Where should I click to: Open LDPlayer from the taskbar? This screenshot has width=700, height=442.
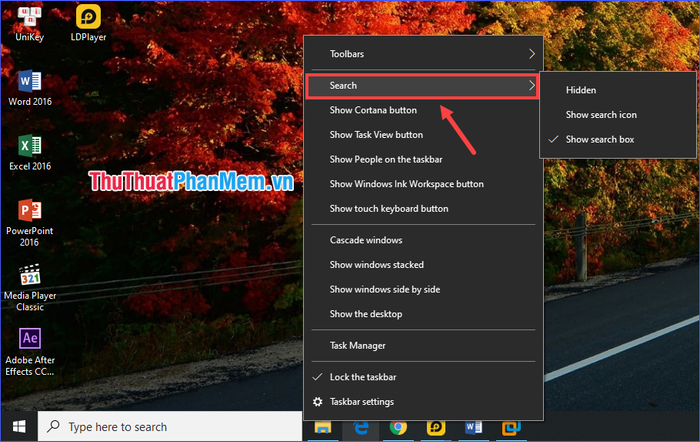(436, 428)
